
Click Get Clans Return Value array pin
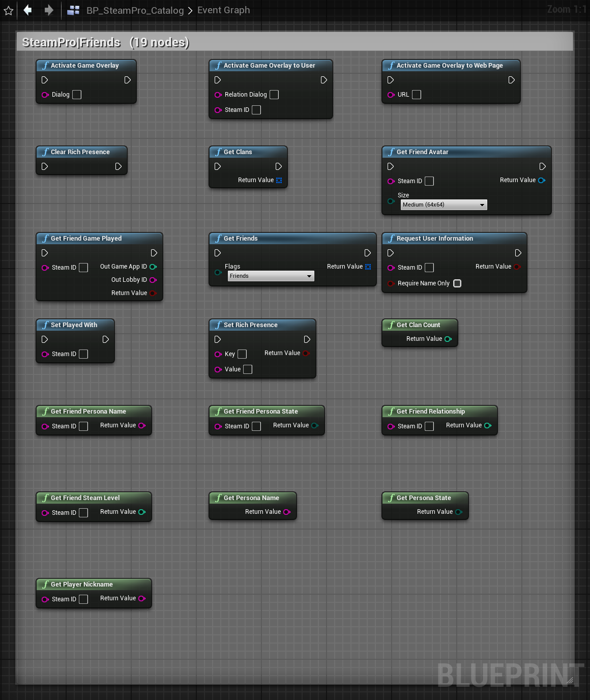point(279,180)
